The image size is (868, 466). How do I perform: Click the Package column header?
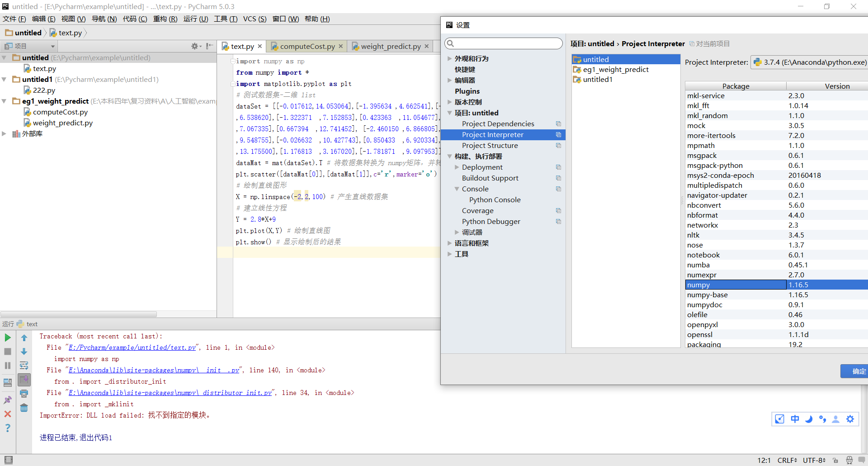[736, 86]
